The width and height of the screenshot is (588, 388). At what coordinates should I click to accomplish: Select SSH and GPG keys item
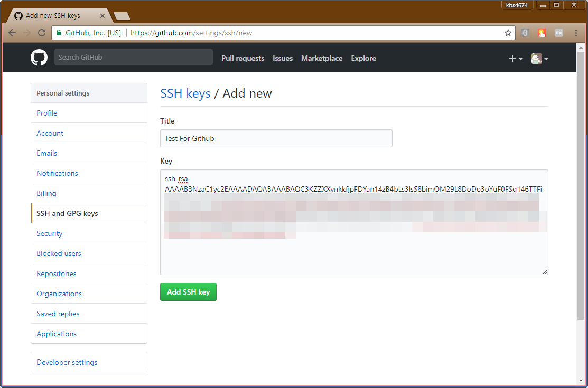click(89, 213)
